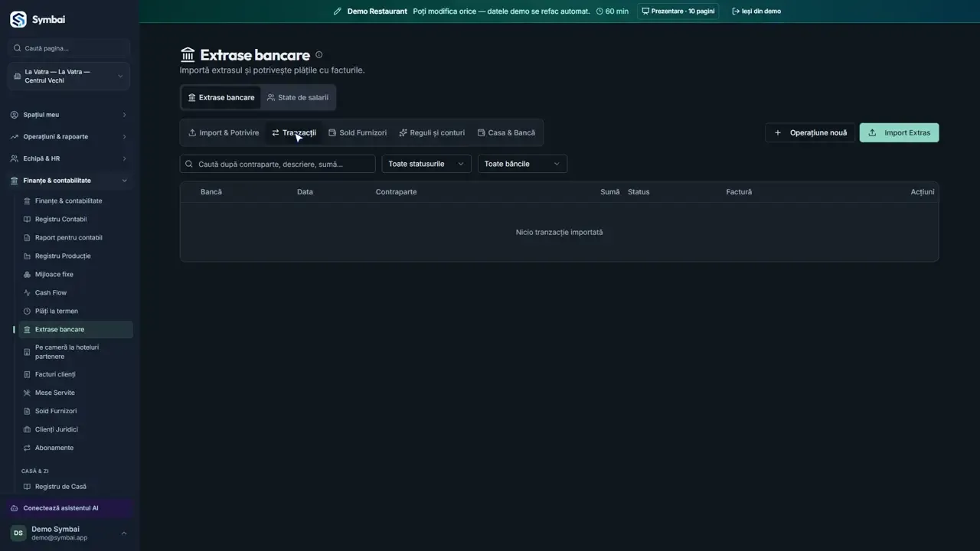
Task: Click the Symbai logo icon
Action: (18, 20)
